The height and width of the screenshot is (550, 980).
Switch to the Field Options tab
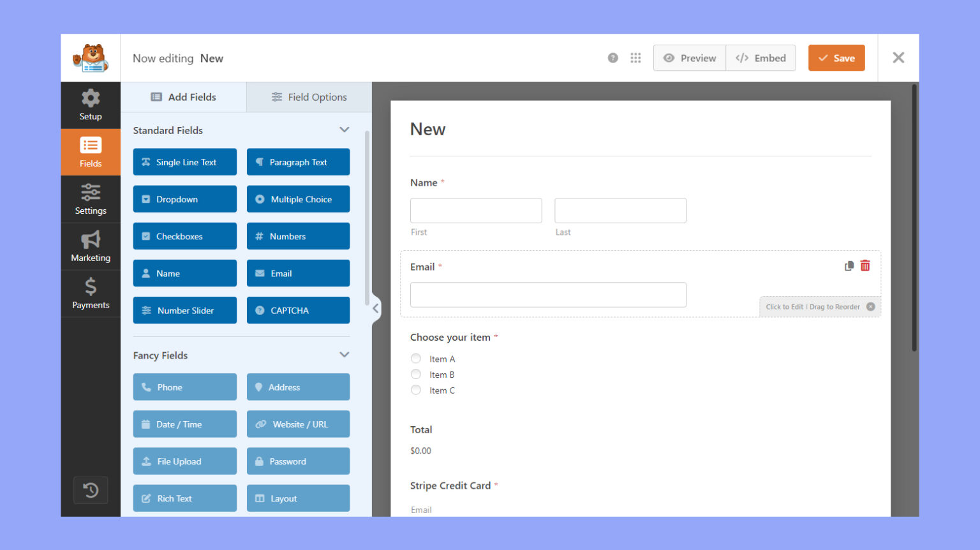click(x=309, y=97)
